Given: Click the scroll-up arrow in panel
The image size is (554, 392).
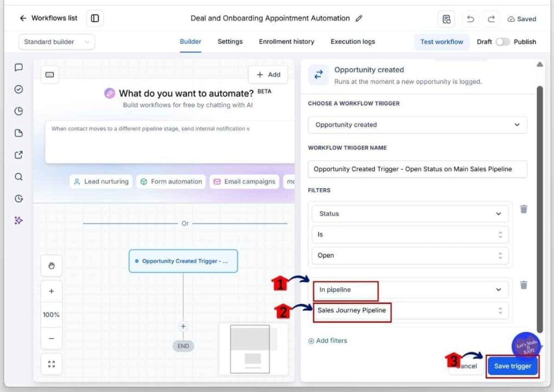Looking at the screenshot, I should 539,64.
